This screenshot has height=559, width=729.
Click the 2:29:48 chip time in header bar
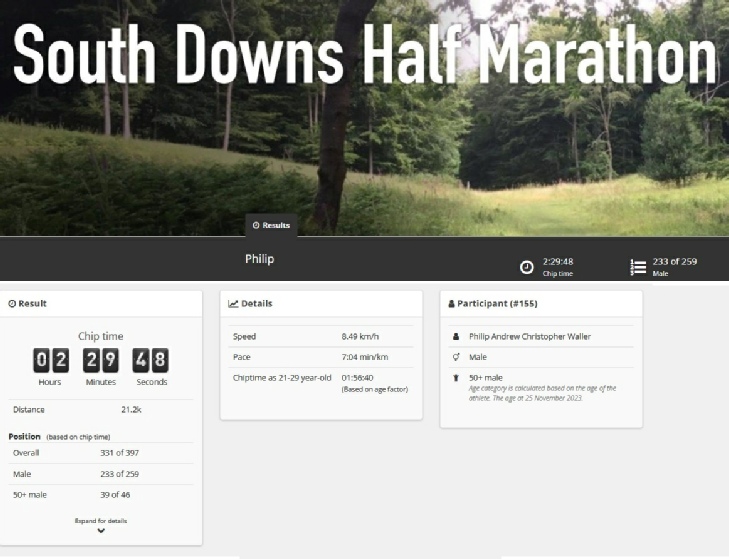[x=558, y=261]
